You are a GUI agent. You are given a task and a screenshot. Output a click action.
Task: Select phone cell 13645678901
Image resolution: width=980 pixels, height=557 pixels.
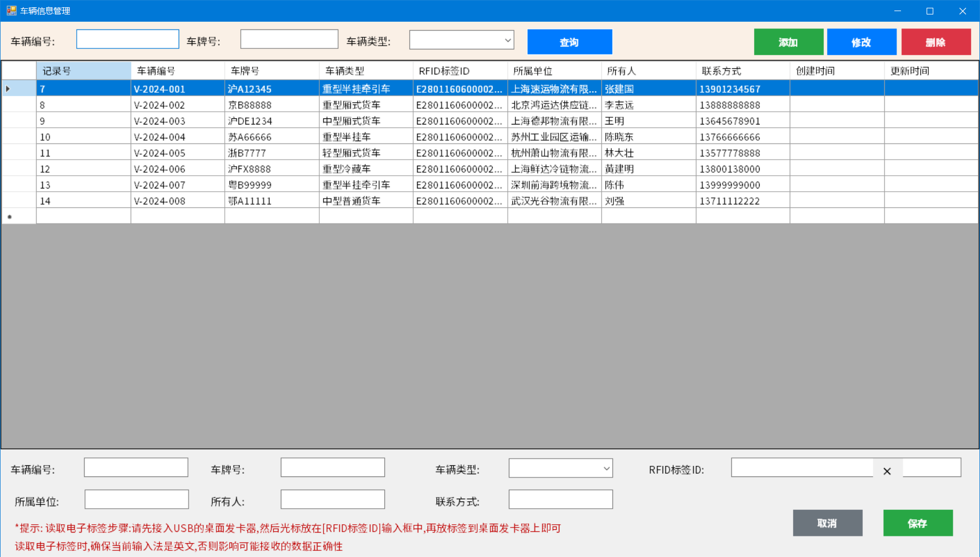point(743,121)
